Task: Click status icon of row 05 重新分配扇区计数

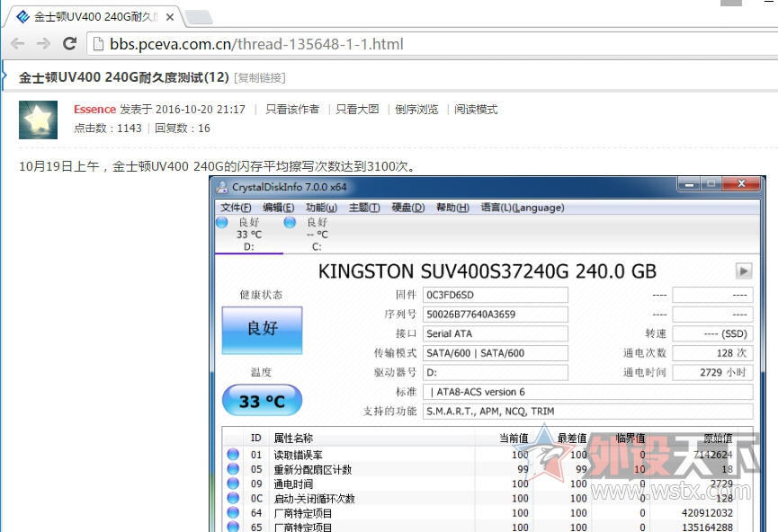Action: pos(233,468)
